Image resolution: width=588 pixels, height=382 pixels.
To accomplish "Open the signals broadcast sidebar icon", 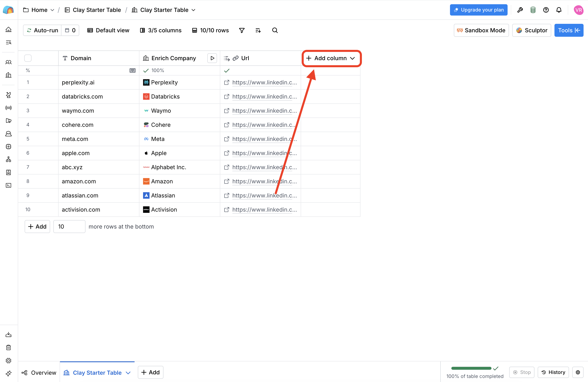I will pos(8,108).
